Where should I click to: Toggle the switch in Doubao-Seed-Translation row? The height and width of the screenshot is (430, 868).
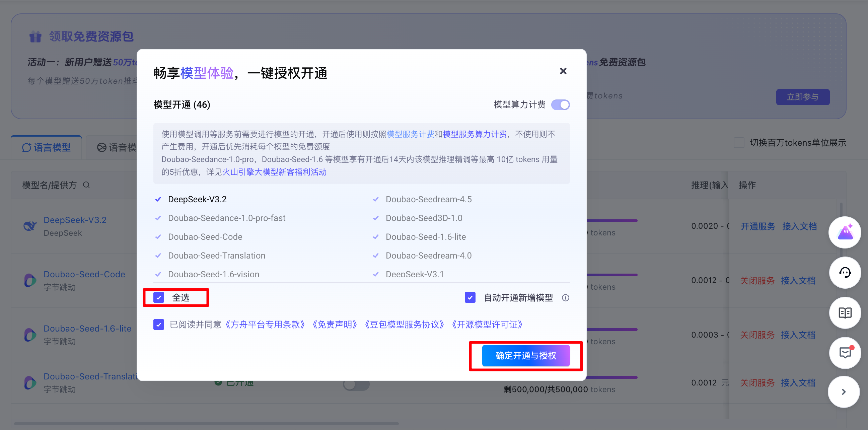click(356, 385)
